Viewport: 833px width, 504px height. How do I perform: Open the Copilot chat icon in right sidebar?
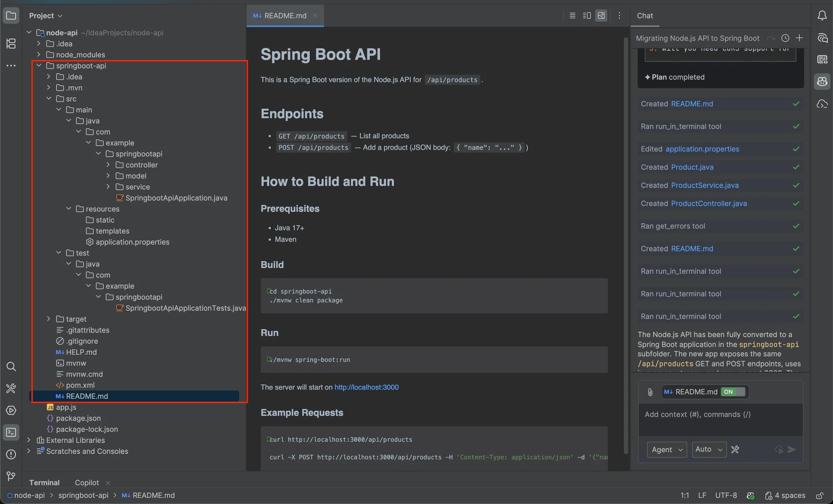(822, 82)
